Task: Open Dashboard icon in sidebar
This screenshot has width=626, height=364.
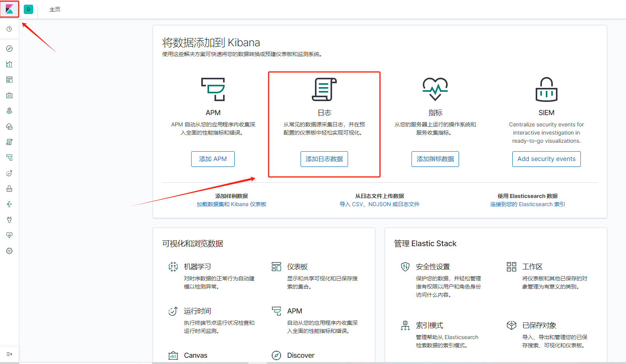Action: 9,80
